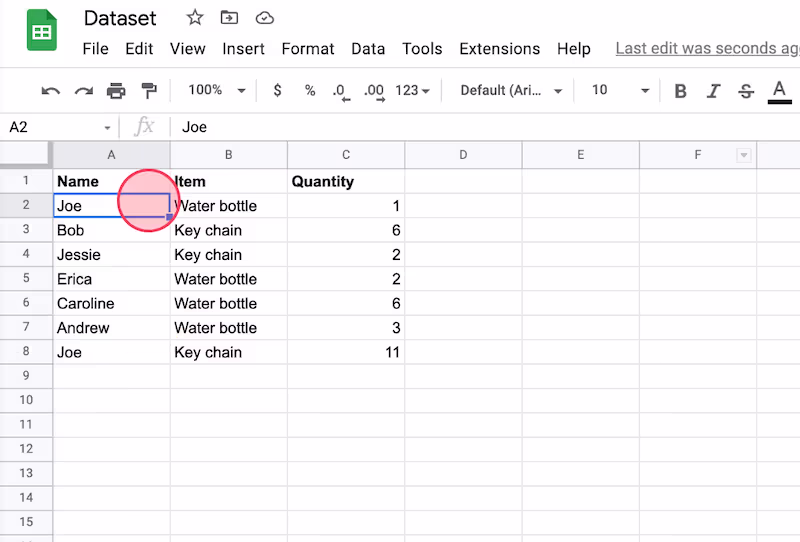Open the File menu
This screenshot has width=800, height=542.
(95, 48)
